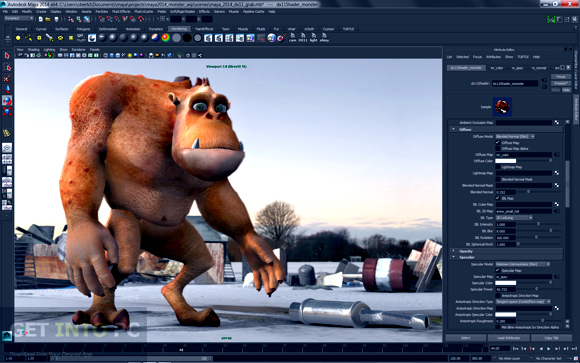Click the map button next to Ambient Occlusion Map
The width and height of the screenshot is (580, 363).
556,122
